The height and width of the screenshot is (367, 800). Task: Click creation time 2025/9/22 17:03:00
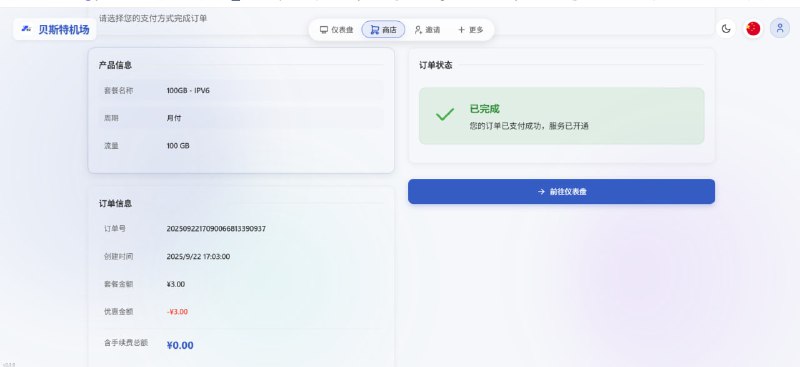tap(198, 256)
